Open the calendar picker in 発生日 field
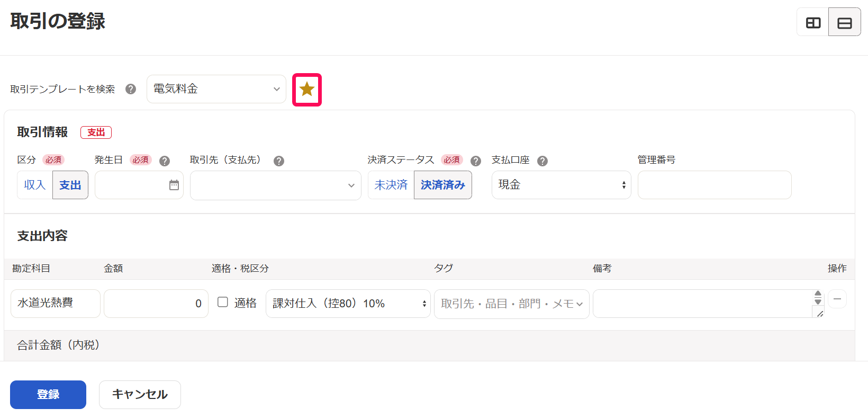This screenshot has width=868, height=417. [x=174, y=185]
